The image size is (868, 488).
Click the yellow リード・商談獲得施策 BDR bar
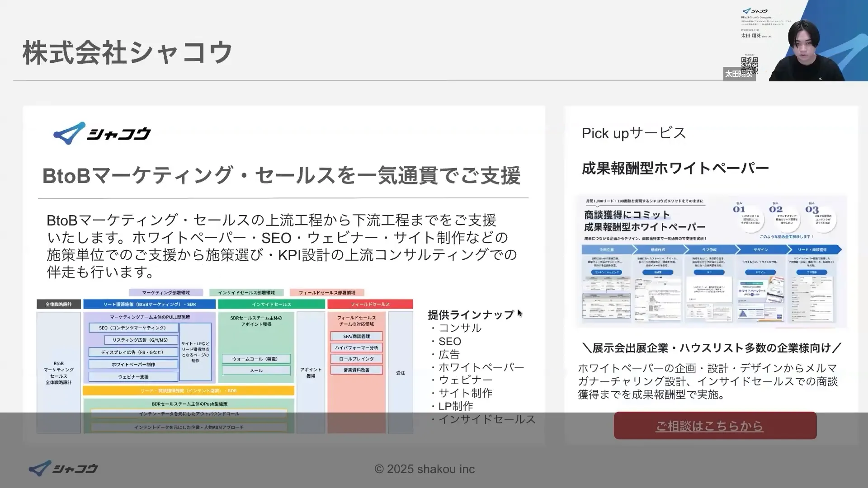189,390
